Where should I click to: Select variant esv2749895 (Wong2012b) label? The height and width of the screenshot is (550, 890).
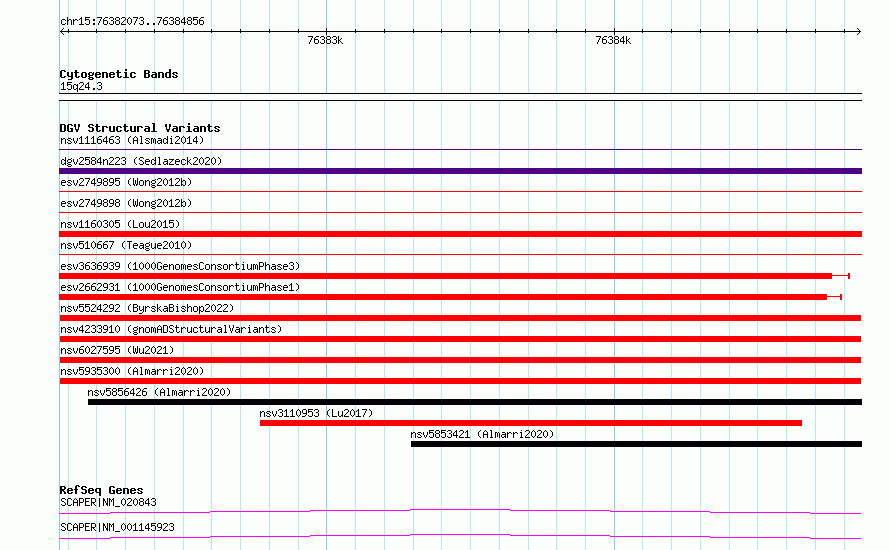coord(126,182)
